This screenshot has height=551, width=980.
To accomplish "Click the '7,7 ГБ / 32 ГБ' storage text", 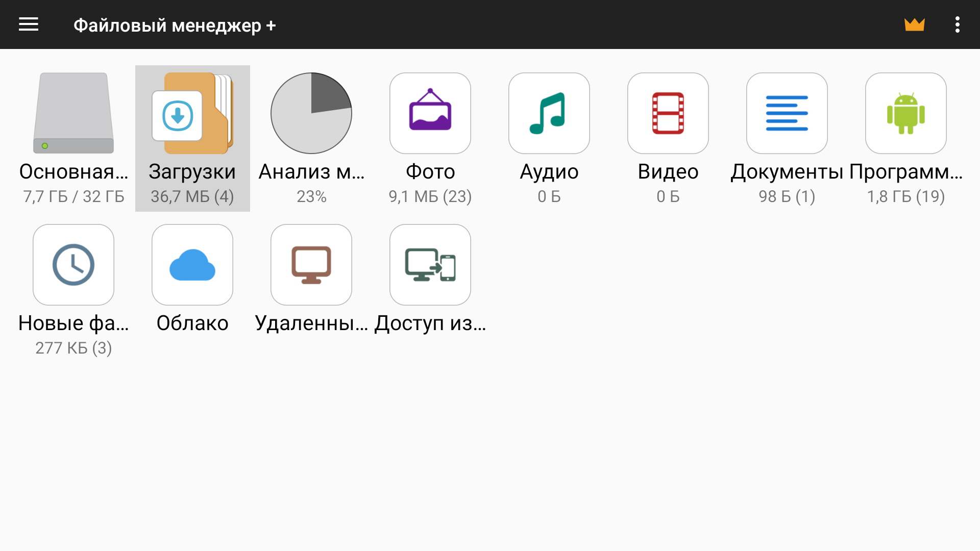I will [x=73, y=196].
